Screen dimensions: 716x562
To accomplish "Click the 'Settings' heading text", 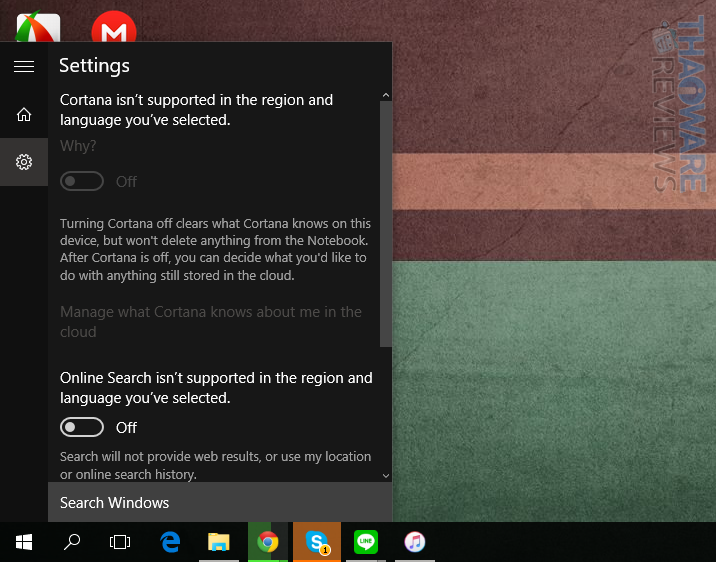I will point(95,66).
